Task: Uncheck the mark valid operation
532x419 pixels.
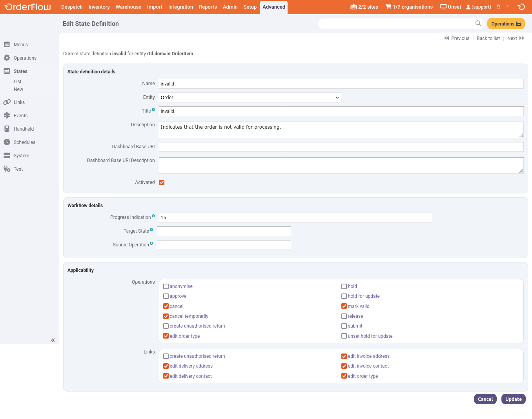Action: [x=344, y=306]
